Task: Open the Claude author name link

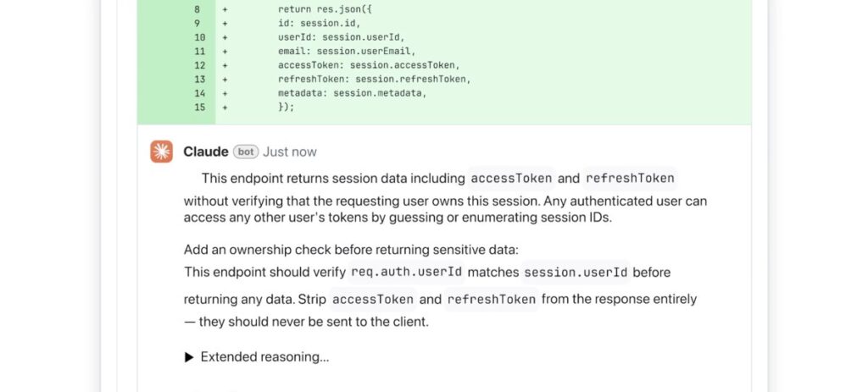Action: point(206,152)
